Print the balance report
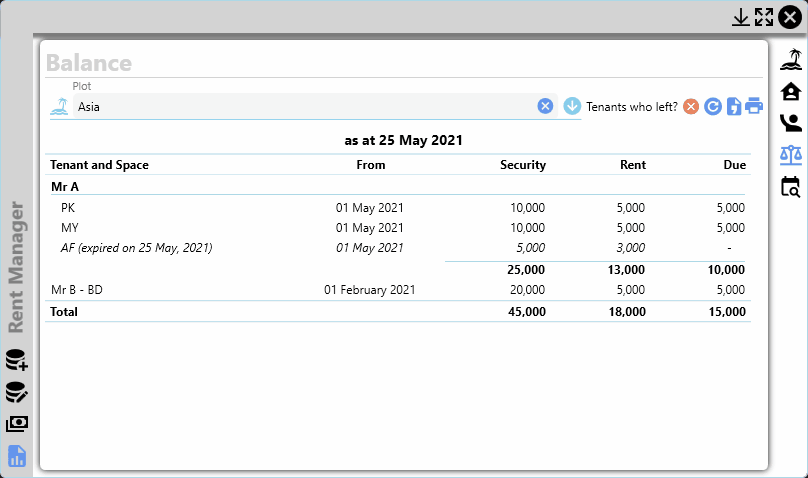 pyautogui.click(x=754, y=106)
